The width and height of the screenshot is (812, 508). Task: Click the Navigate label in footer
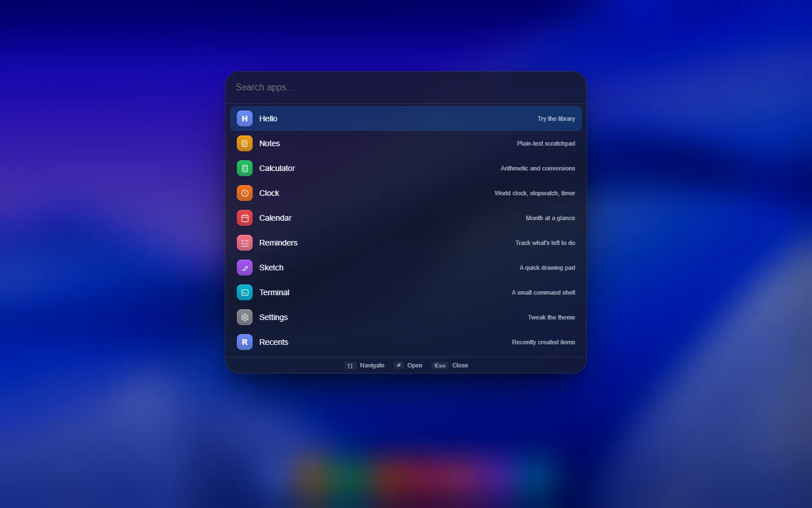point(372,366)
